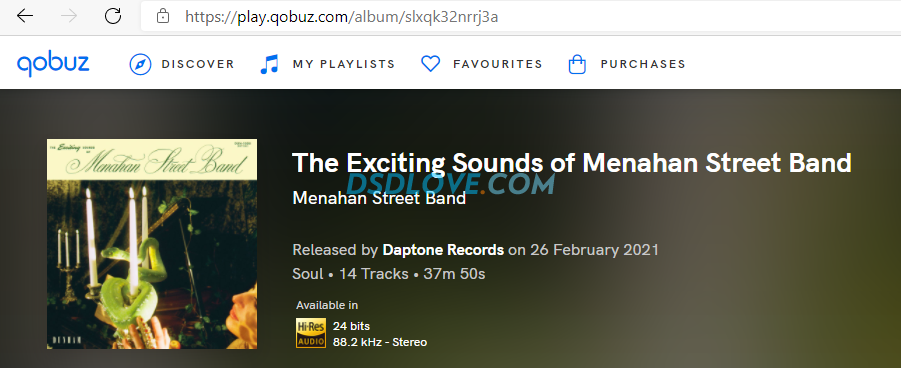Click the Purchases shopping bag icon
Screen dimensions: 901x368
tap(577, 64)
